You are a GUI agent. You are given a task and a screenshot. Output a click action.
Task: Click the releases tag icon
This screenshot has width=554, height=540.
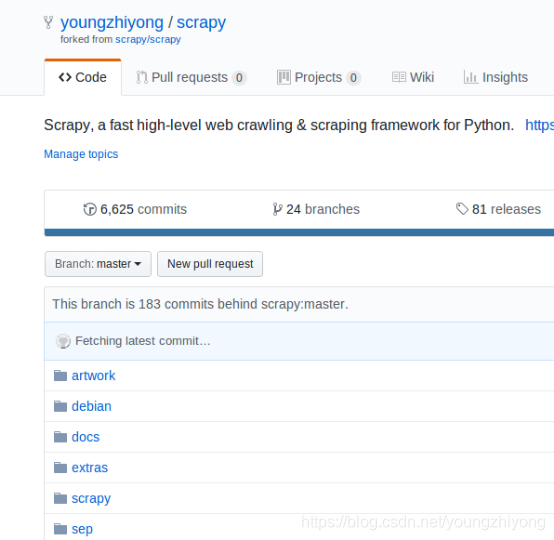462,209
